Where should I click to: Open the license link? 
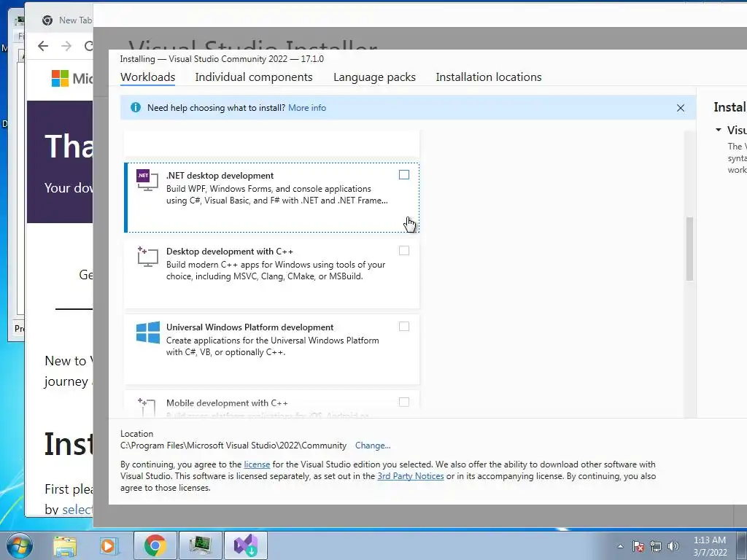pos(257,464)
